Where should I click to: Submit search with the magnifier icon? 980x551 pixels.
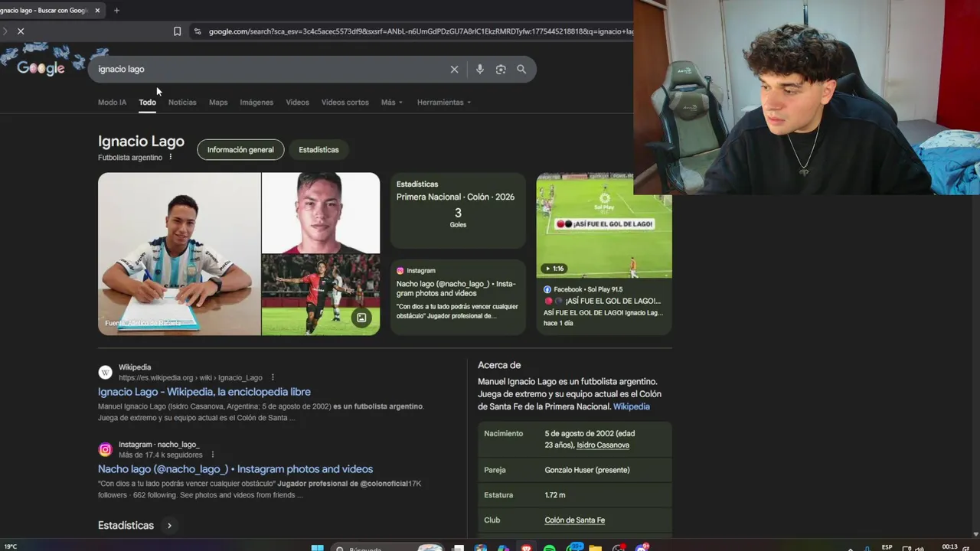(x=521, y=69)
